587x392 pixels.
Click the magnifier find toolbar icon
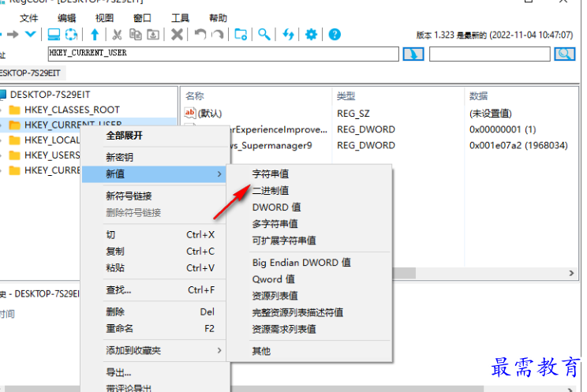click(x=264, y=35)
